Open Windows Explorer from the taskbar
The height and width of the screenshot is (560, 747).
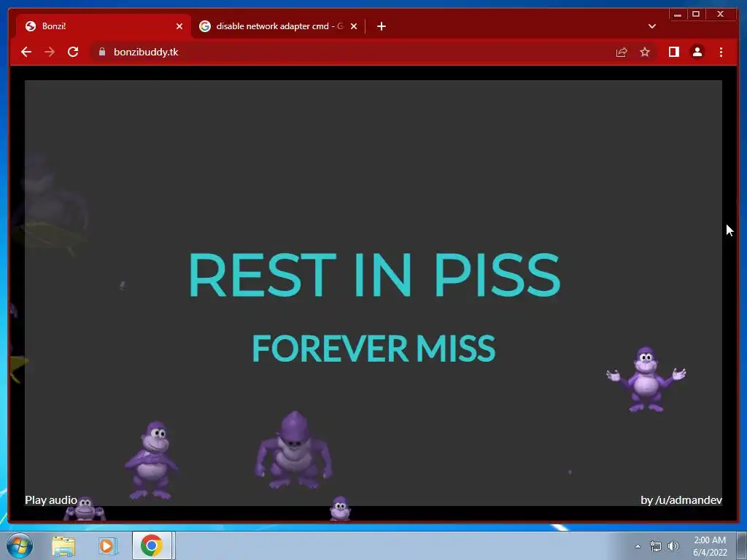(x=63, y=545)
